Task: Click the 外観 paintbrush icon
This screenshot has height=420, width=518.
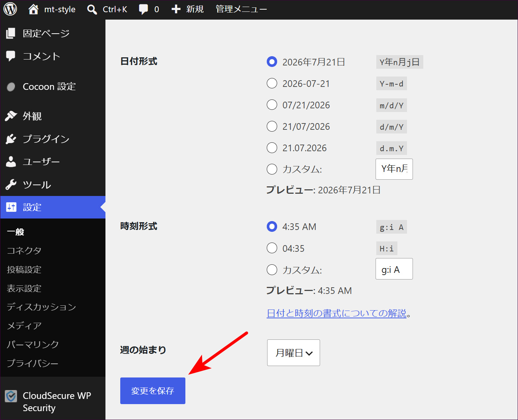Action: click(11, 116)
